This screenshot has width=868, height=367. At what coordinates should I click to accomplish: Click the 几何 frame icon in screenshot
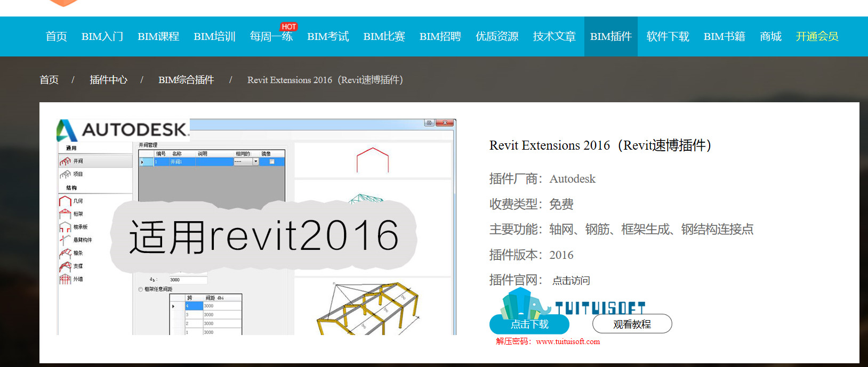65,201
